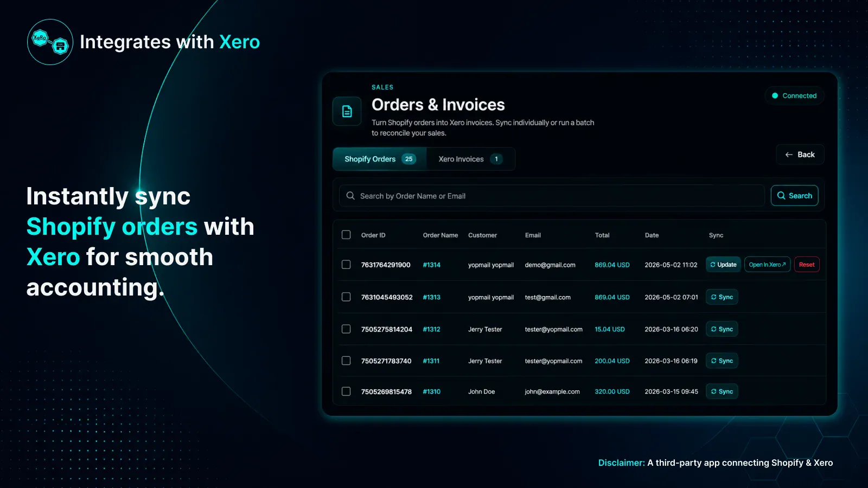Viewport: 868px width, 488px height.
Task: Click the Sync column header
Action: (x=716, y=235)
